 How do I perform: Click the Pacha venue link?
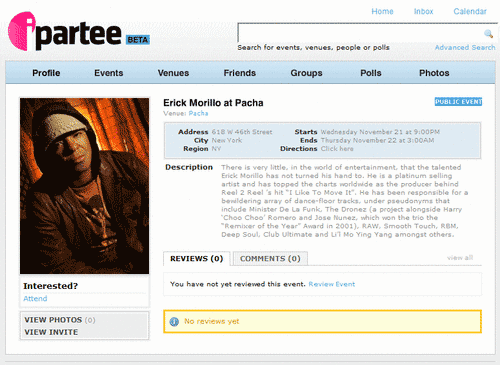pyautogui.click(x=198, y=113)
